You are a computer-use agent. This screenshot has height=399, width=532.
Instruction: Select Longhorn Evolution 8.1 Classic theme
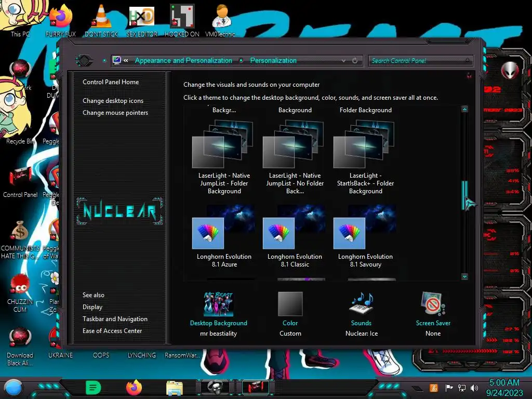(295, 236)
